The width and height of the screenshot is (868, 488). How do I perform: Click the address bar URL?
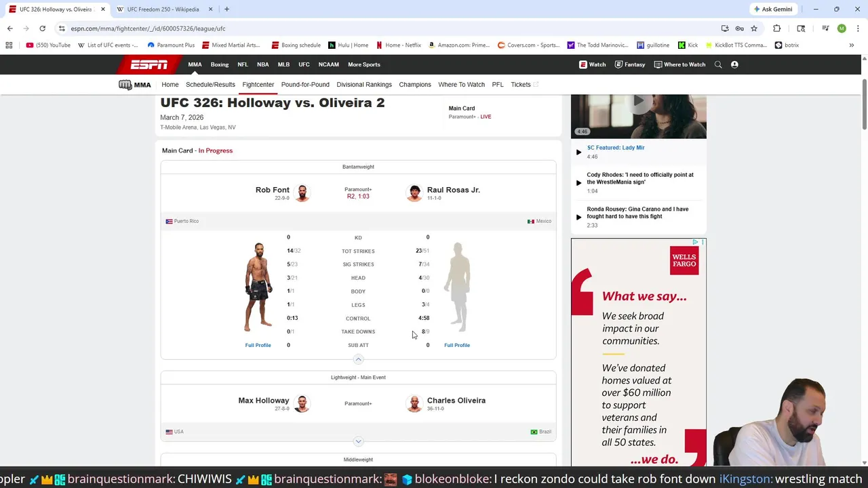tap(148, 28)
